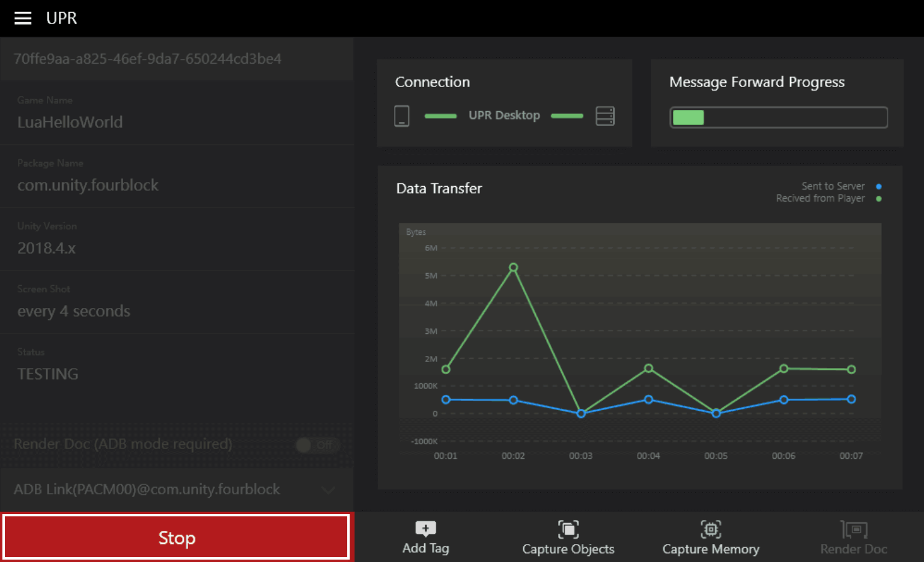The image size is (924, 562).
Task: Click the Render Doc icon
Action: pyautogui.click(x=854, y=530)
